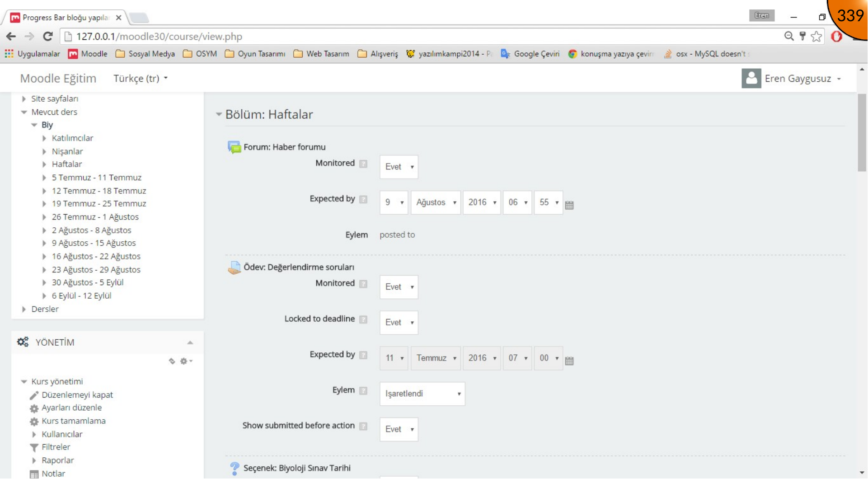Select the Progress Bar browser tab
Image resolution: width=868 pixels, height=488 pixels.
[x=66, y=18]
